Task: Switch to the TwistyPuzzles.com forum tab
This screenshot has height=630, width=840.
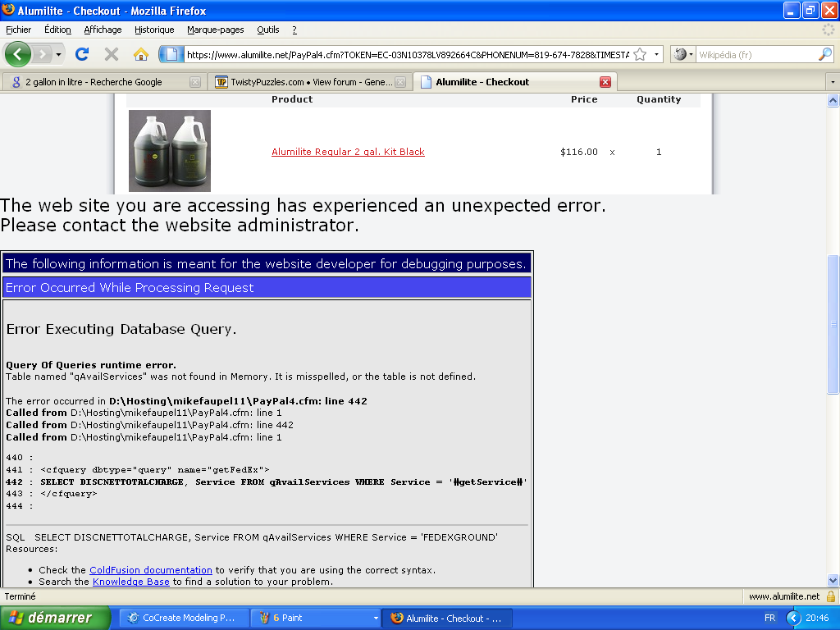Action: pos(309,82)
